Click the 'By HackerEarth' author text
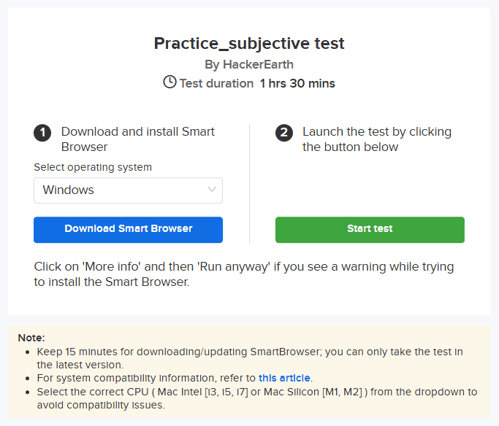 pos(249,64)
